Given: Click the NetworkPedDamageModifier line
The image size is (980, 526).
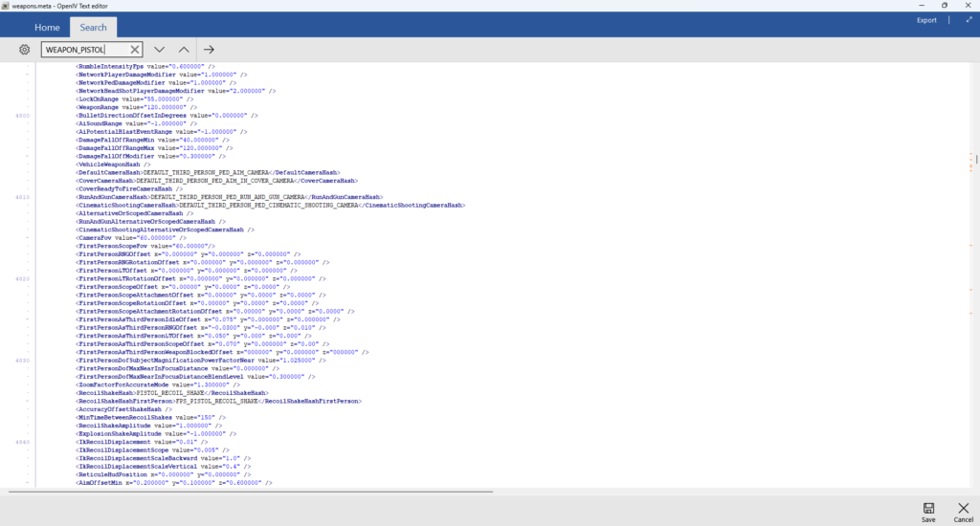Looking at the screenshot, I should pos(156,82).
